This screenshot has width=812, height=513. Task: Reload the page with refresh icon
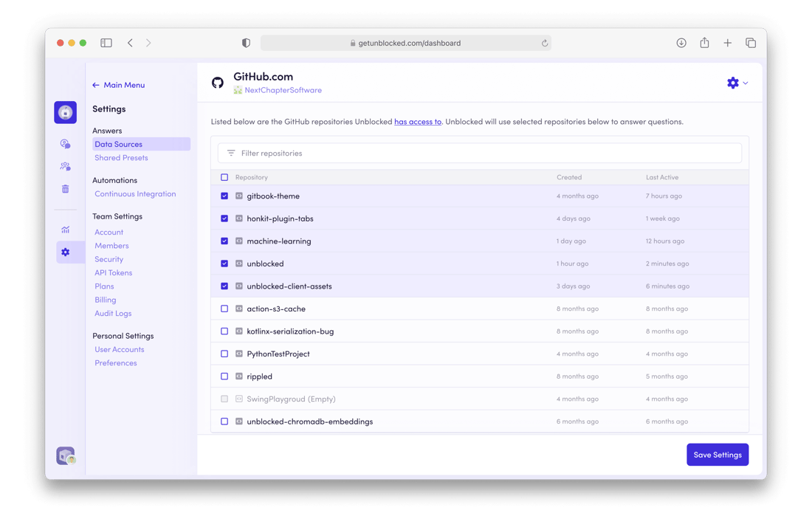tap(545, 43)
